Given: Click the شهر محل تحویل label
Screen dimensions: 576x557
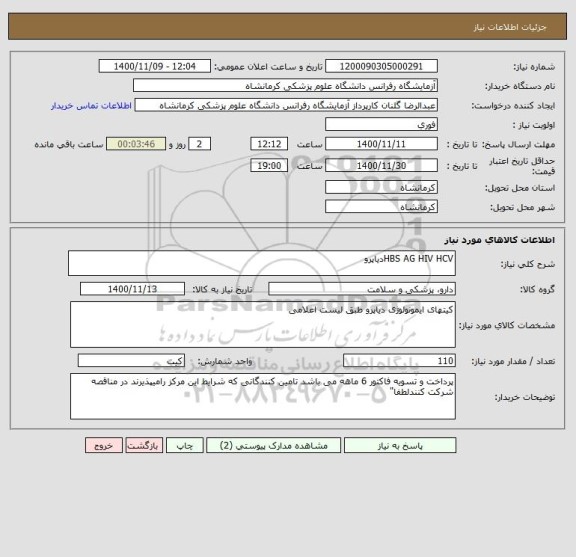Looking at the screenshot, I should pyautogui.click(x=522, y=208).
